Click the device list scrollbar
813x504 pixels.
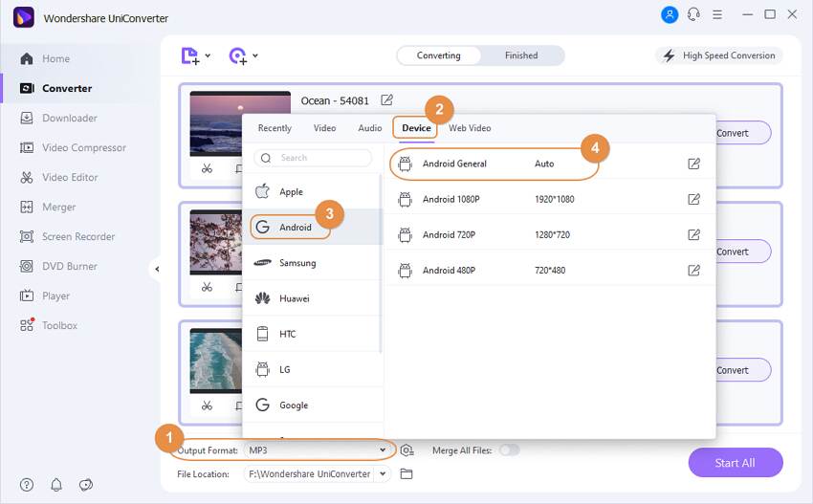(x=381, y=263)
